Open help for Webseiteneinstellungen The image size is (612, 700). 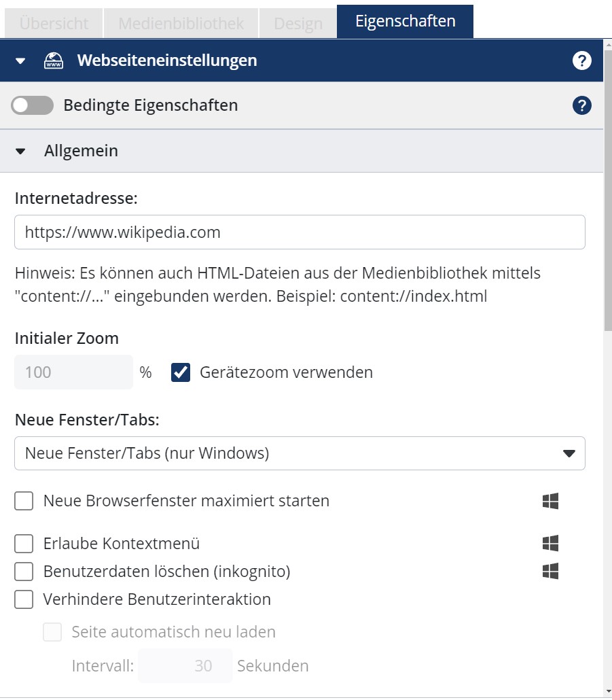[x=581, y=60]
